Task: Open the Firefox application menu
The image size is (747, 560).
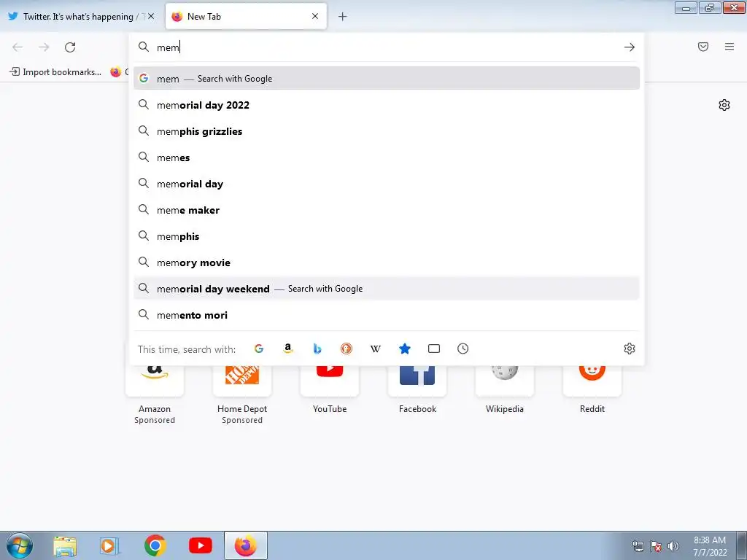Action: tap(729, 47)
